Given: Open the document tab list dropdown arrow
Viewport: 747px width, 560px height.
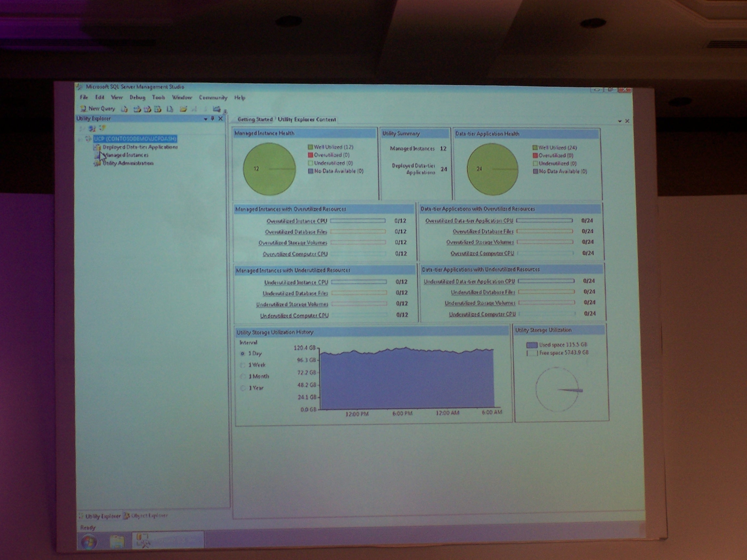Looking at the screenshot, I should [620, 121].
